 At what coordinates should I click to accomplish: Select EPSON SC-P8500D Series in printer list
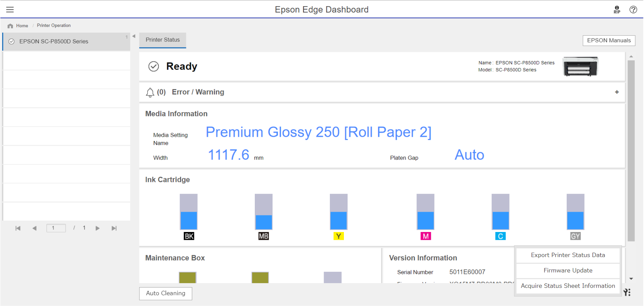coord(66,42)
